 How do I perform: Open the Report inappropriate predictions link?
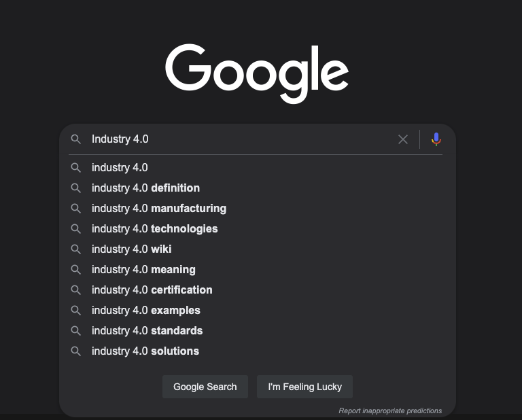[x=390, y=410]
